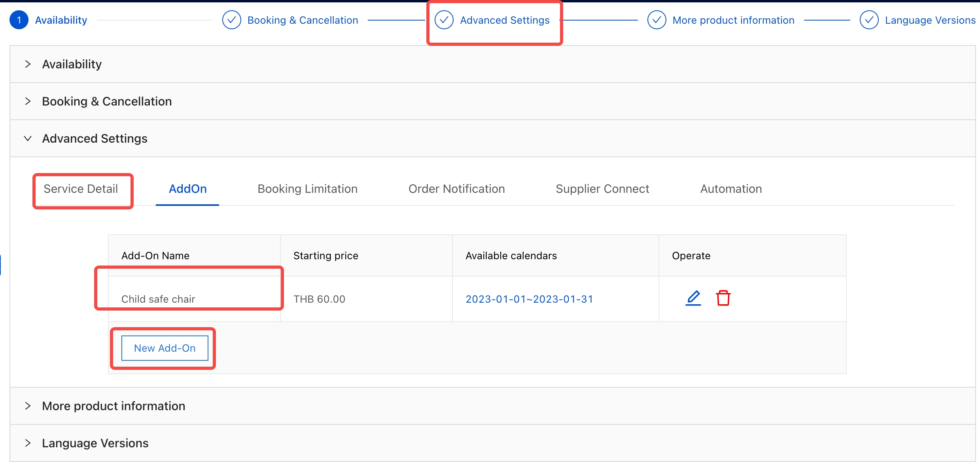Open the 2023-01-01~2023-01-31 calendar link
980x471 pixels.
pos(529,299)
